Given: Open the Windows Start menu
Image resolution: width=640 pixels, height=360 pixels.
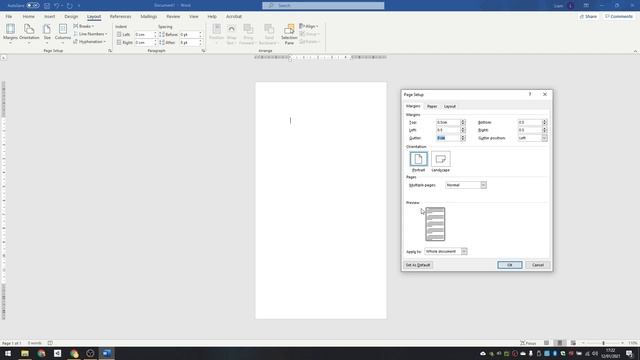Looking at the screenshot, I should pos(8,353).
